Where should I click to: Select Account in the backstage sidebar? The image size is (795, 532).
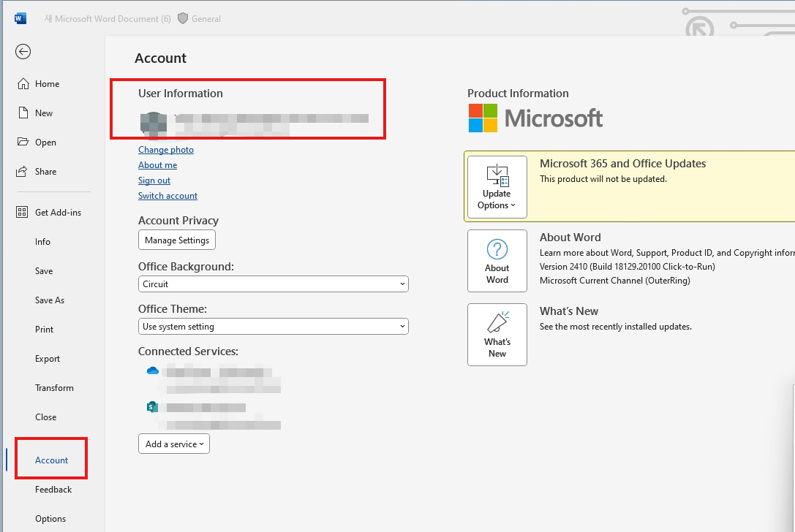click(x=51, y=460)
